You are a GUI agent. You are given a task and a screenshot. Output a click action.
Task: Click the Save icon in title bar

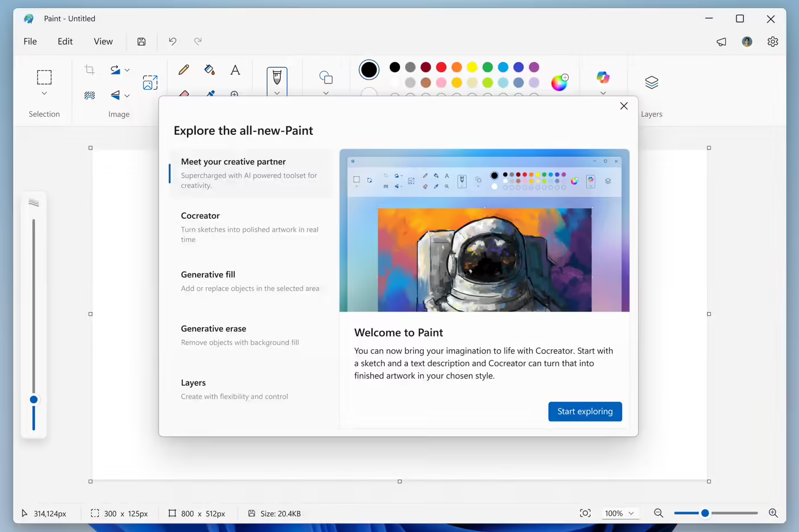[x=142, y=41]
